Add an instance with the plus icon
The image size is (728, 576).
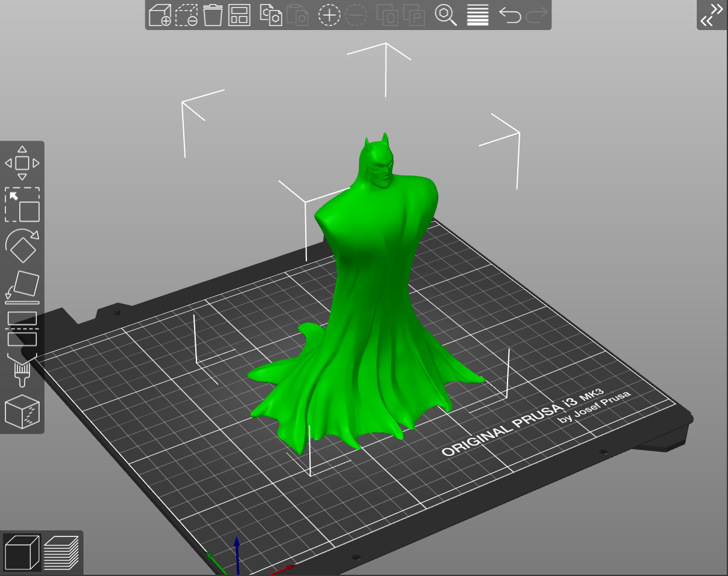pyautogui.click(x=329, y=15)
